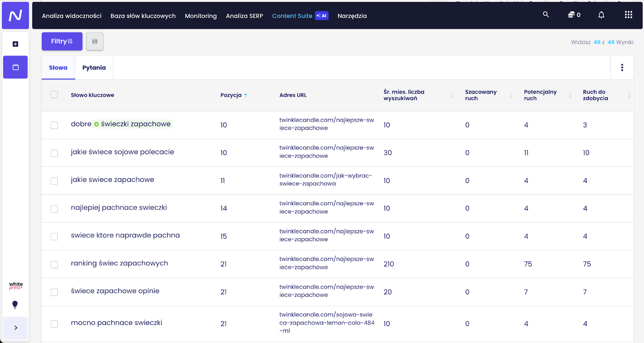
Task: Select the calendar icon in sidebar
Action: click(15, 67)
